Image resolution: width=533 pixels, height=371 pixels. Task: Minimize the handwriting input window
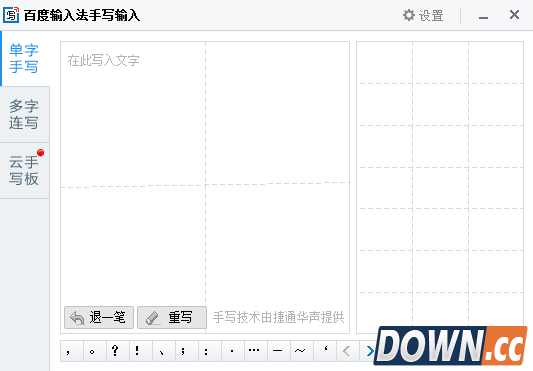pos(483,16)
